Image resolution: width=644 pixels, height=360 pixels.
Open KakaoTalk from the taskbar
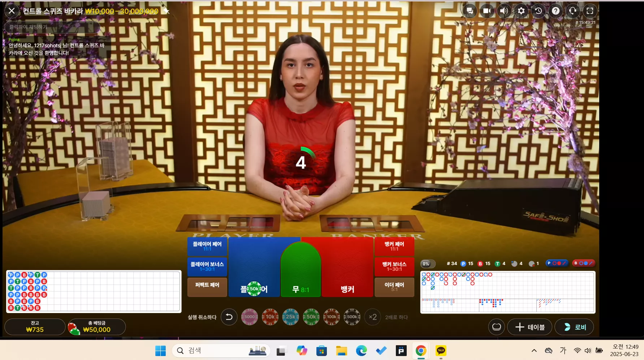441,351
